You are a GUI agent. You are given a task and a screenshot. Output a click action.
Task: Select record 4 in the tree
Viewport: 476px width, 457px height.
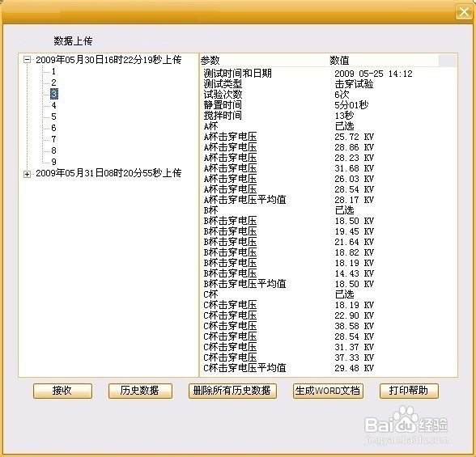[x=53, y=105]
